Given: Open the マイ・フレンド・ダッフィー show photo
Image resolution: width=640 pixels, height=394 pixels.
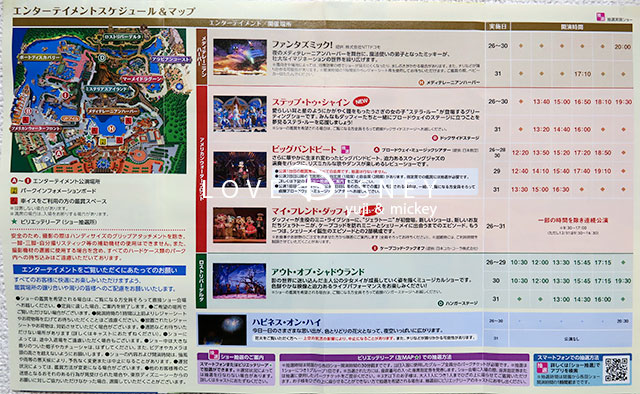Looking at the screenshot, I should [x=240, y=225].
